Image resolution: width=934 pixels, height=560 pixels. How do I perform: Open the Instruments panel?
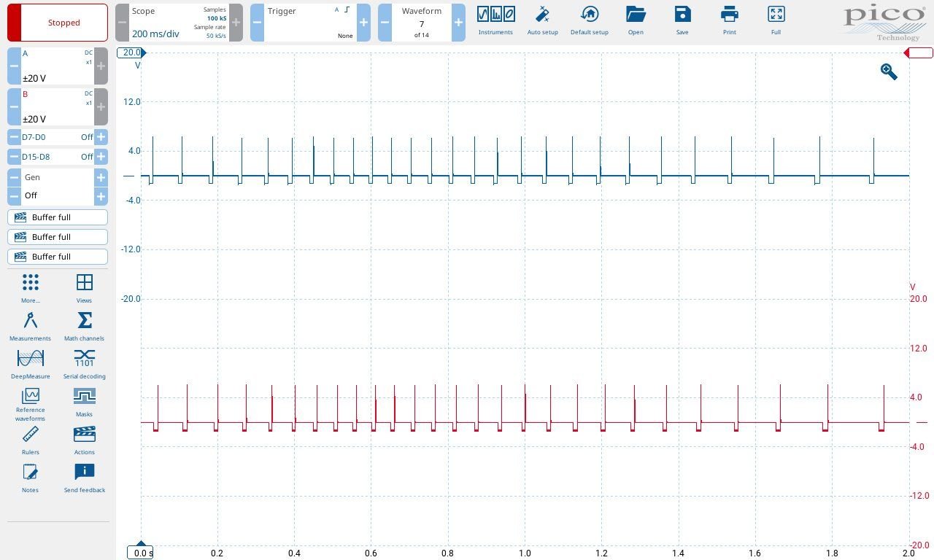495,20
